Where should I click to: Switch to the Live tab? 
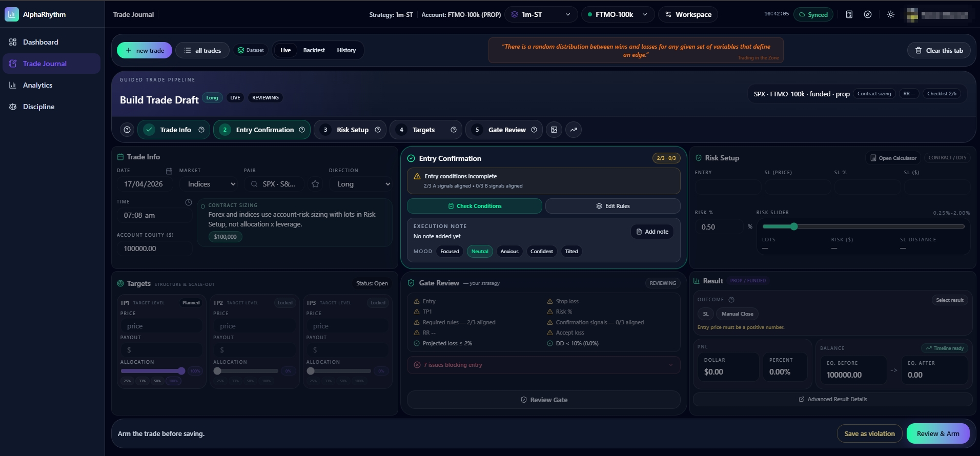tap(285, 50)
